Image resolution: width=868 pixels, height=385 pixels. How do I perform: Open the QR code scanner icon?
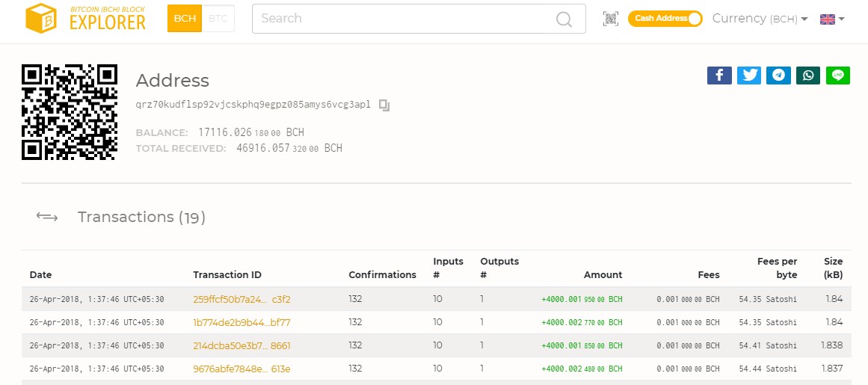coord(611,19)
